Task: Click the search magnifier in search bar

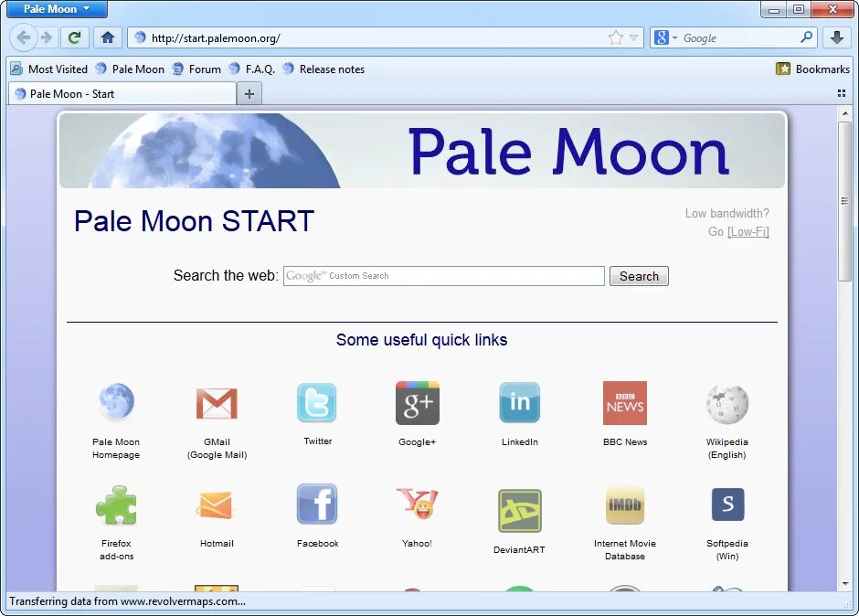Action: coord(806,37)
